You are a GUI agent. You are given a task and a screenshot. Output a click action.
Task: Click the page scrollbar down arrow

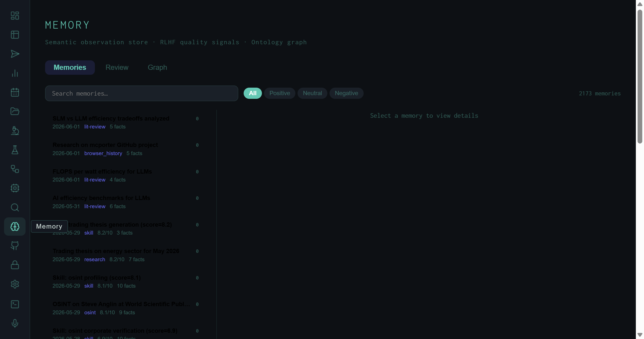640,335
